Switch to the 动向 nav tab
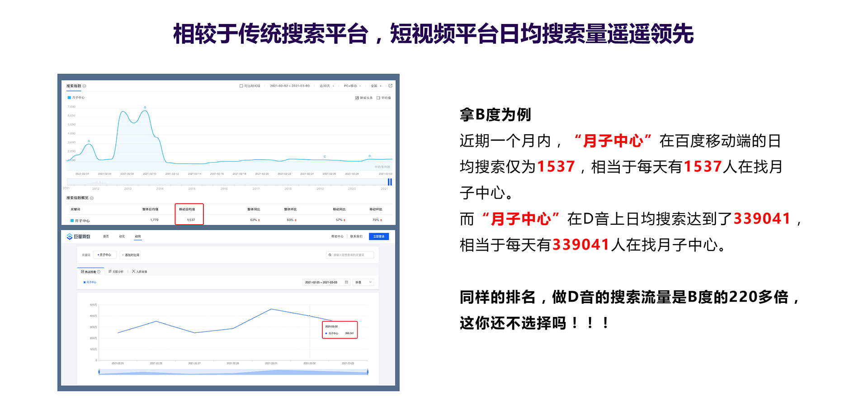Screen dimensions: 868x416 click(x=138, y=236)
